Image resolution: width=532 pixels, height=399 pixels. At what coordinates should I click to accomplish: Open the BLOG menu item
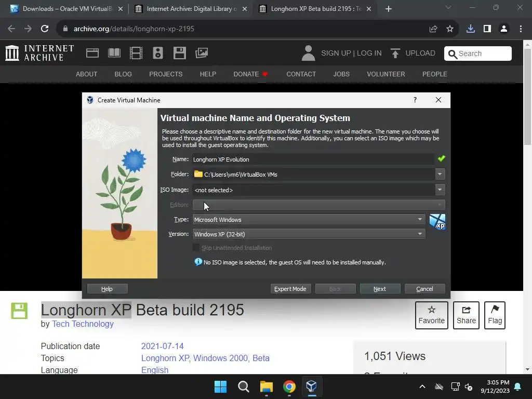(123, 74)
